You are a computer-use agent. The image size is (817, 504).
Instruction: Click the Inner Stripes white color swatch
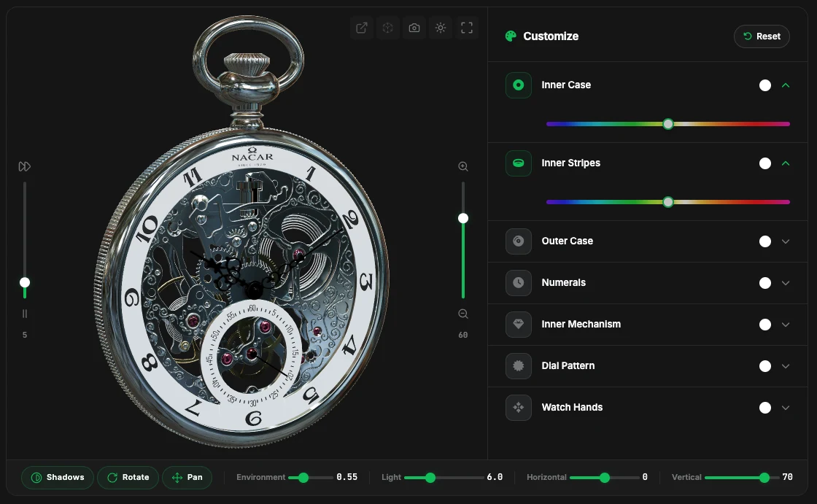click(765, 163)
